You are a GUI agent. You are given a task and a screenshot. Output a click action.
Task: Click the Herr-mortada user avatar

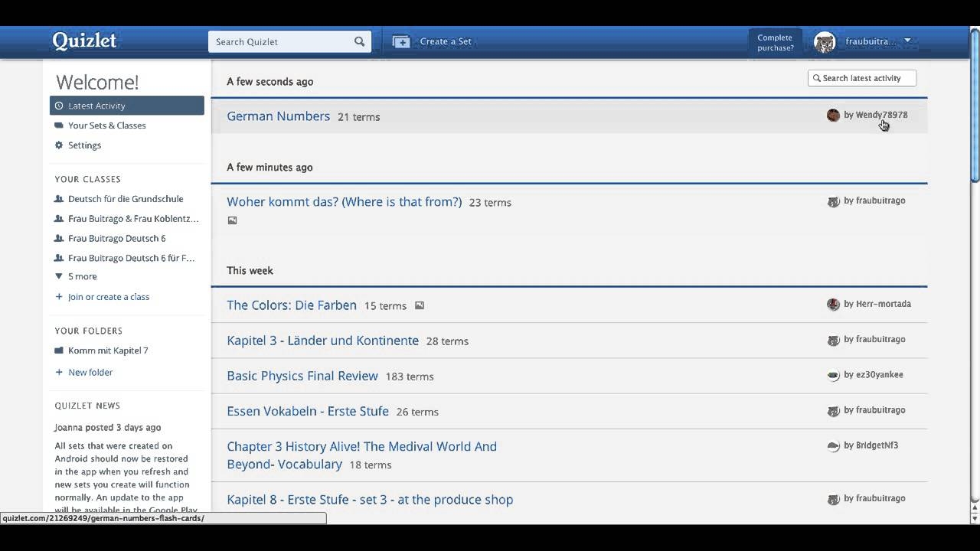(x=833, y=305)
